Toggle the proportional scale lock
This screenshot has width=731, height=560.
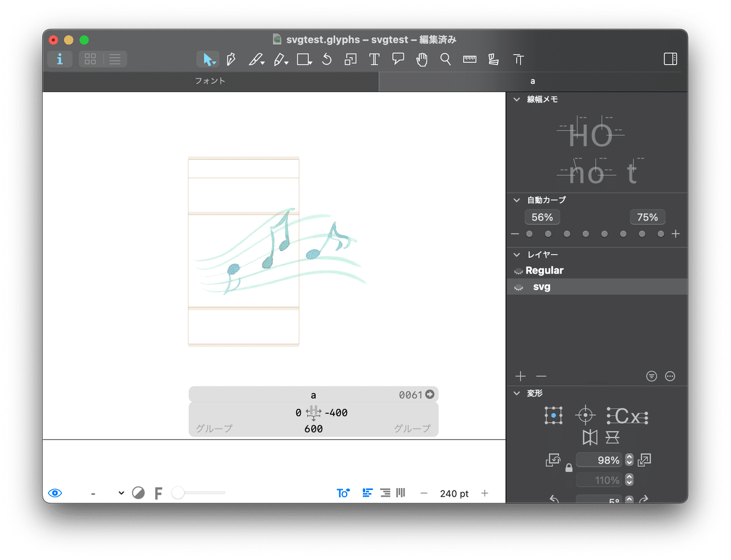click(x=568, y=468)
